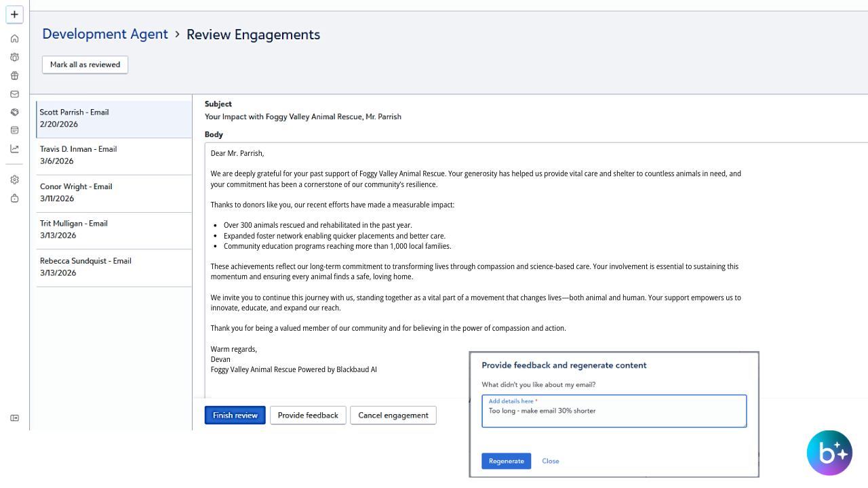Open the handshake icon in sidebar
Image resolution: width=868 pixels, height=488 pixels.
[14, 112]
